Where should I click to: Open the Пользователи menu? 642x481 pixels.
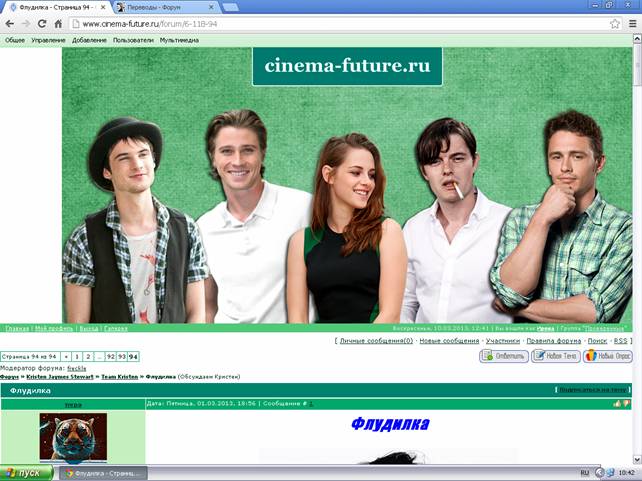click(x=133, y=40)
